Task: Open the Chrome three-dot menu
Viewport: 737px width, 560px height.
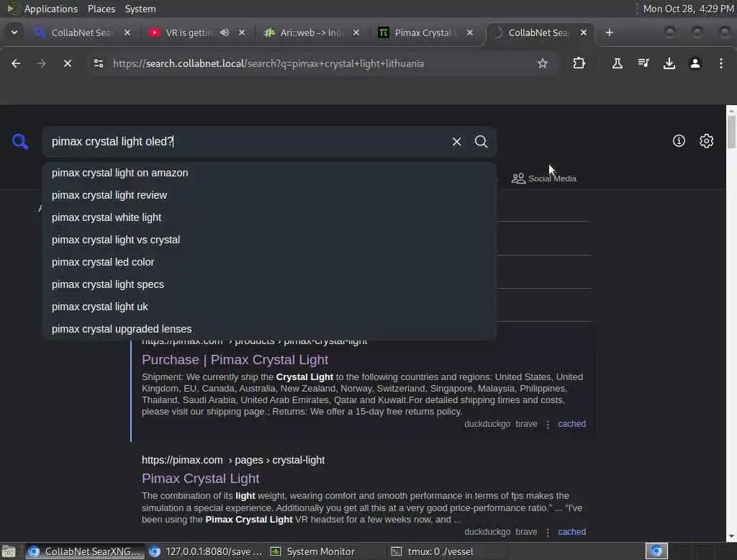Action: [721, 63]
